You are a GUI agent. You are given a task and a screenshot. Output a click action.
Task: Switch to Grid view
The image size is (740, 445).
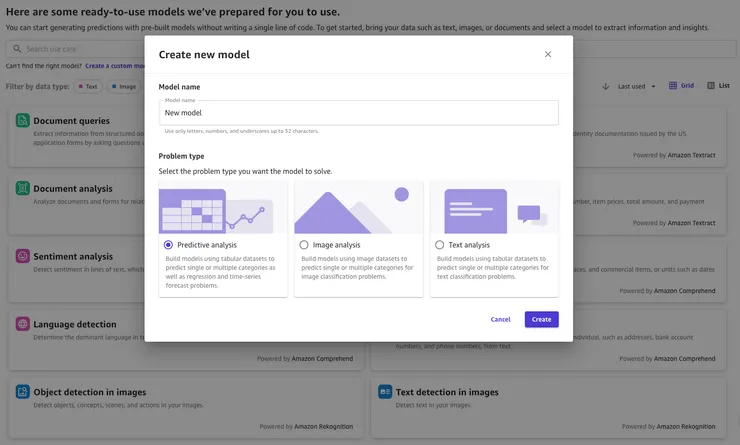681,86
